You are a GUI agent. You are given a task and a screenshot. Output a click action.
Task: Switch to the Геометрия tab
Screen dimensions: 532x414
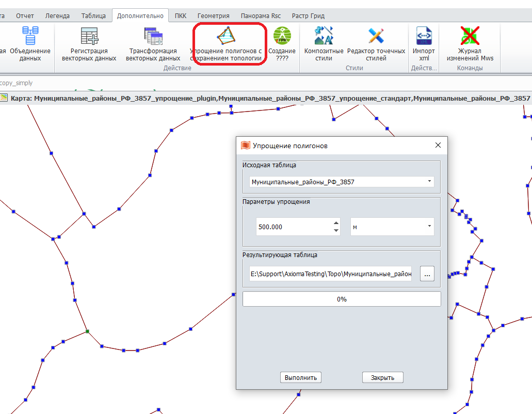(213, 16)
